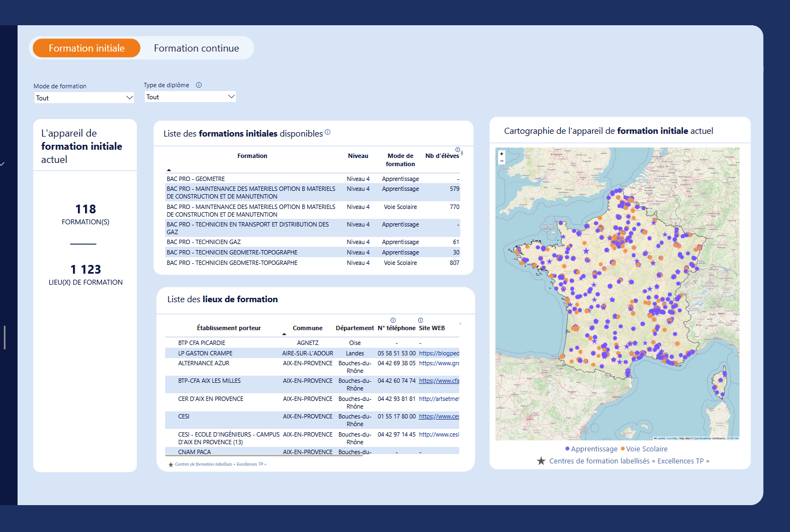790x532 pixels.
Task: Click info icon above Site WEB column
Action: click(421, 320)
